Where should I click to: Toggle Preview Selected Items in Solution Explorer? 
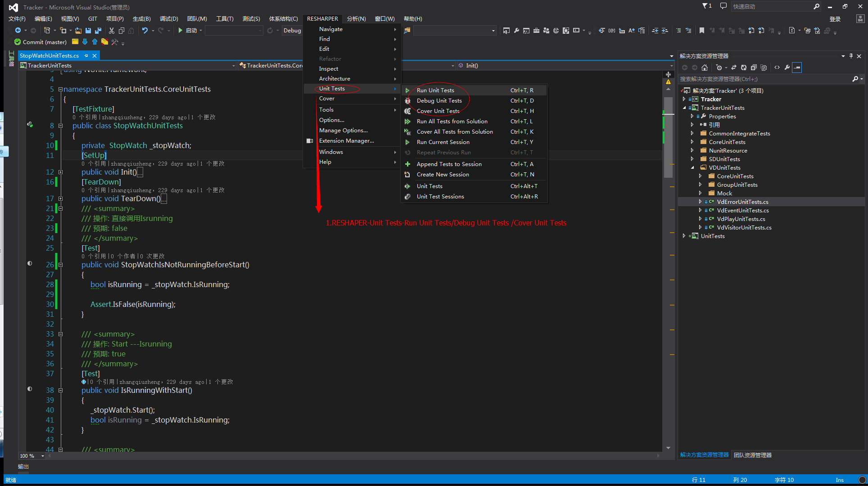(797, 67)
